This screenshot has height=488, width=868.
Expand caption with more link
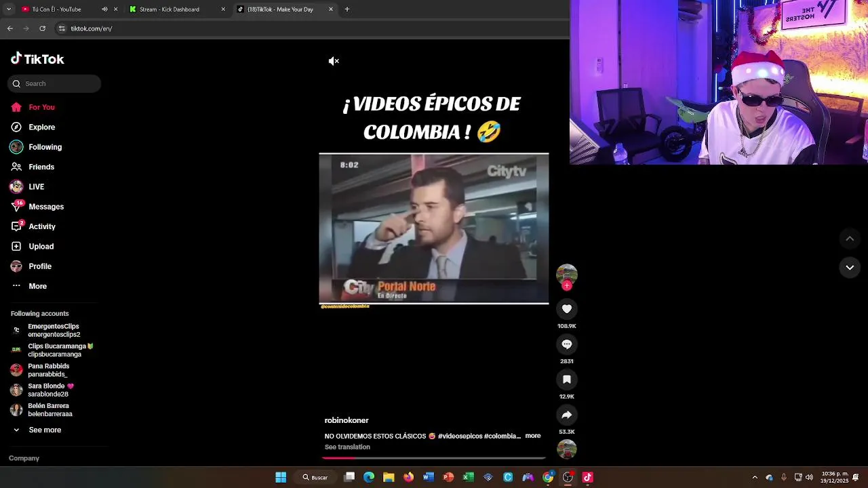coord(533,436)
